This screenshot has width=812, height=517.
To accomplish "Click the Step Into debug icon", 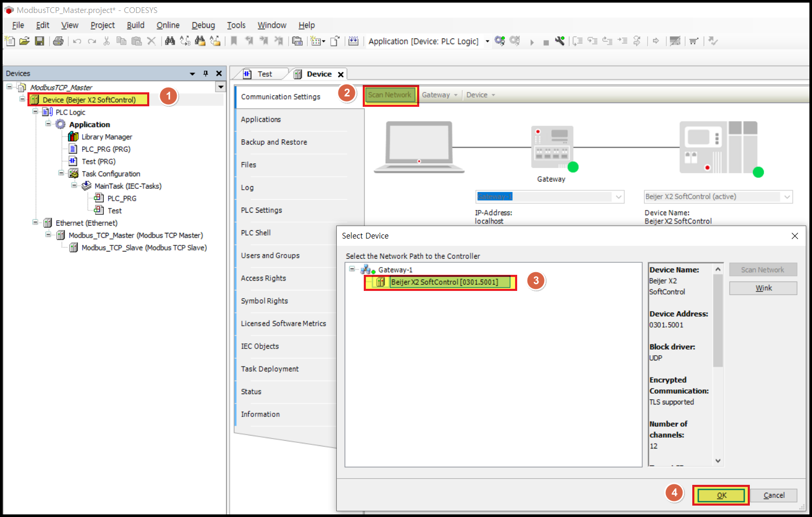I will (592, 41).
